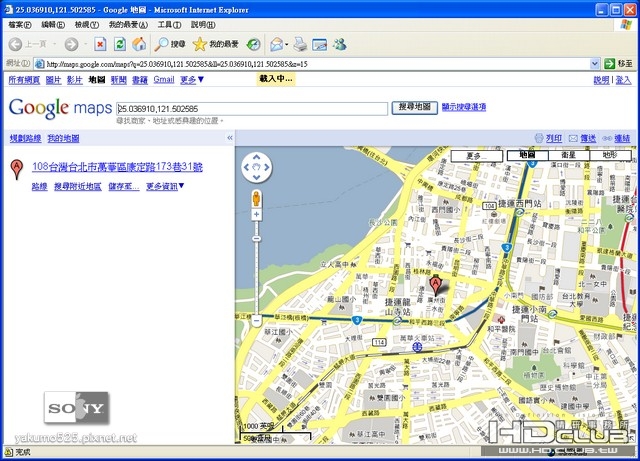Click zoom in plus button

(x=256, y=214)
